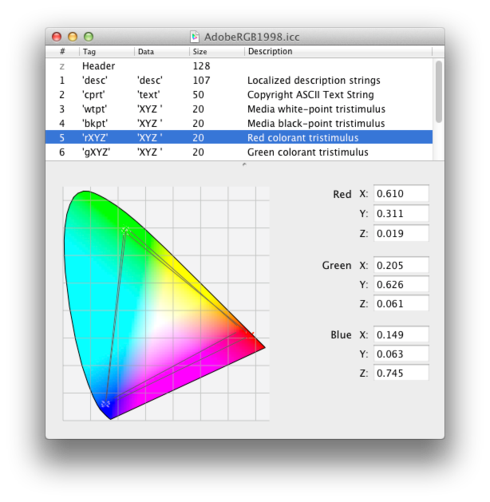This screenshot has height=502, width=490.
Task: Click the white point area of the gamut
Action: 157,319
